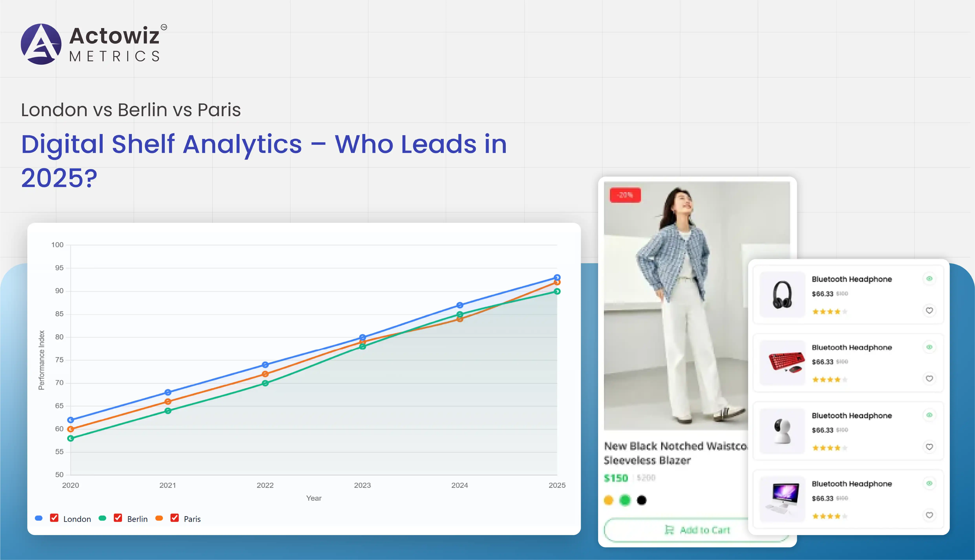Click eye icon on red keyboard card
The width and height of the screenshot is (975, 560).
click(x=929, y=347)
